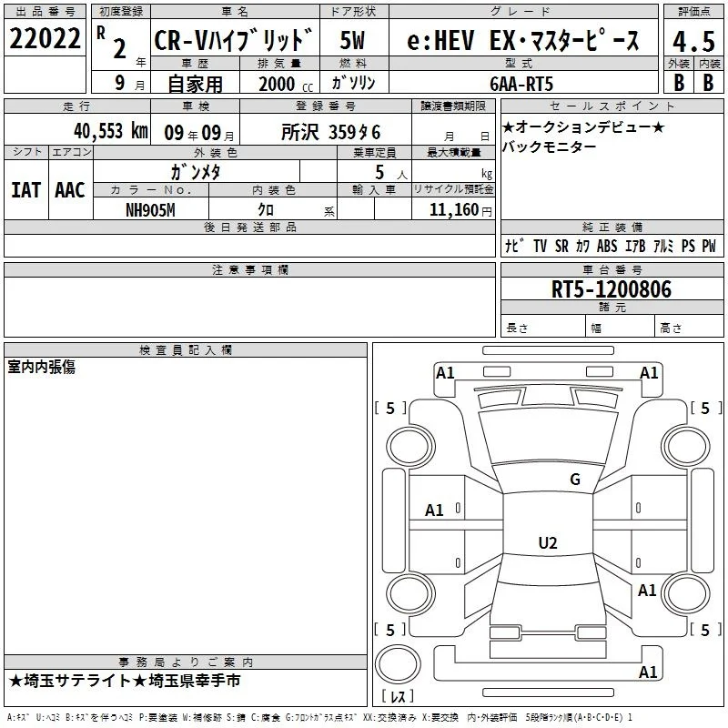This screenshot has width=728, height=728.
Task: Click the car name CR-Vハイブリッド
Action: click(234, 40)
